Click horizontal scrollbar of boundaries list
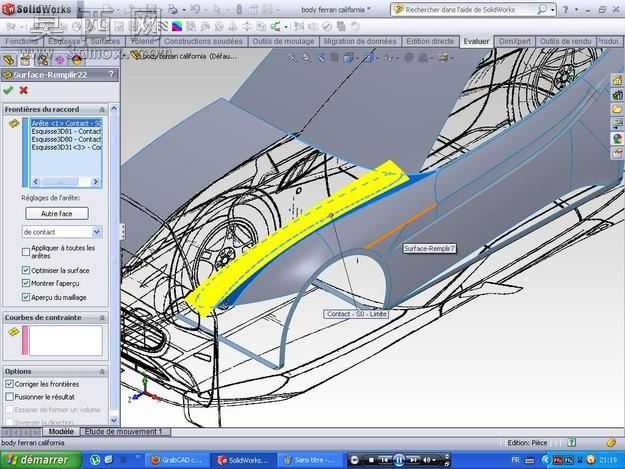 [x=66, y=182]
